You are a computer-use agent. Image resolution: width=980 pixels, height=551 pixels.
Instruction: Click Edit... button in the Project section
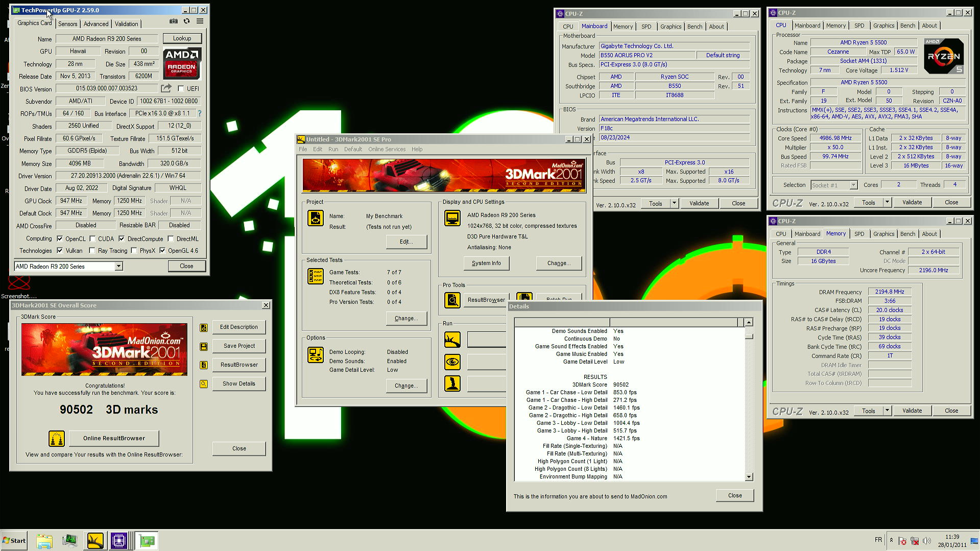(407, 242)
